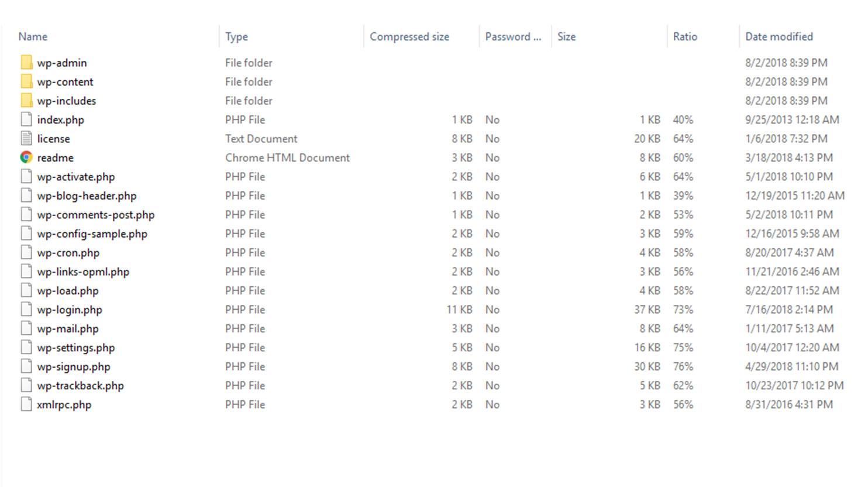Viewport: 868px width, 487px height.
Task: Click the 9/25/2013 12:18 AM date
Action: (x=792, y=119)
